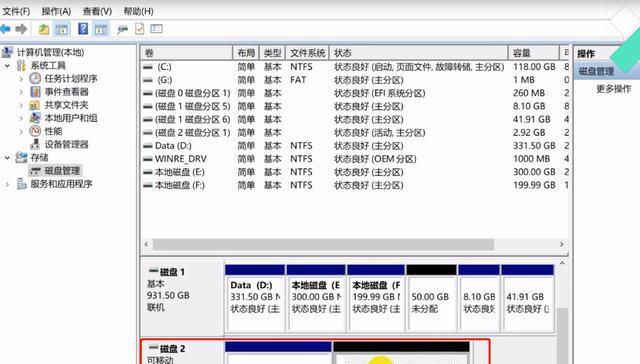The width and height of the screenshot is (640, 364).
Task: Click the checklist properties toolbar icon
Action: [x=140, y=29]
